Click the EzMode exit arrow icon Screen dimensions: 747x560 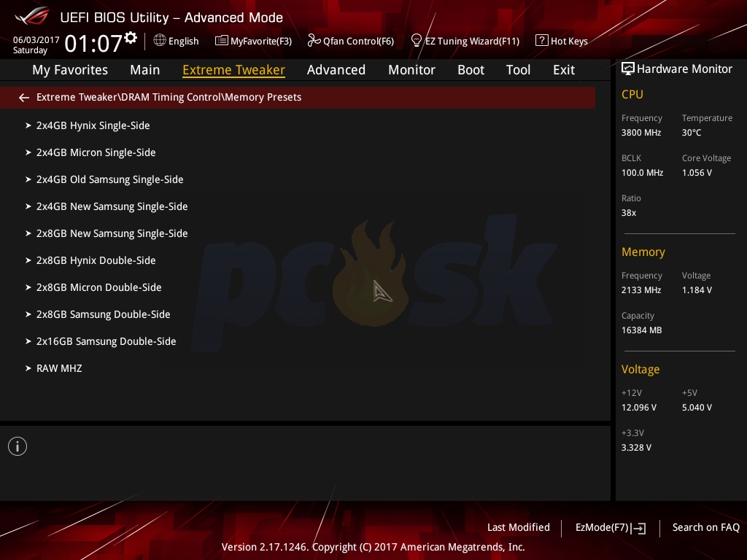coord(639,528)
